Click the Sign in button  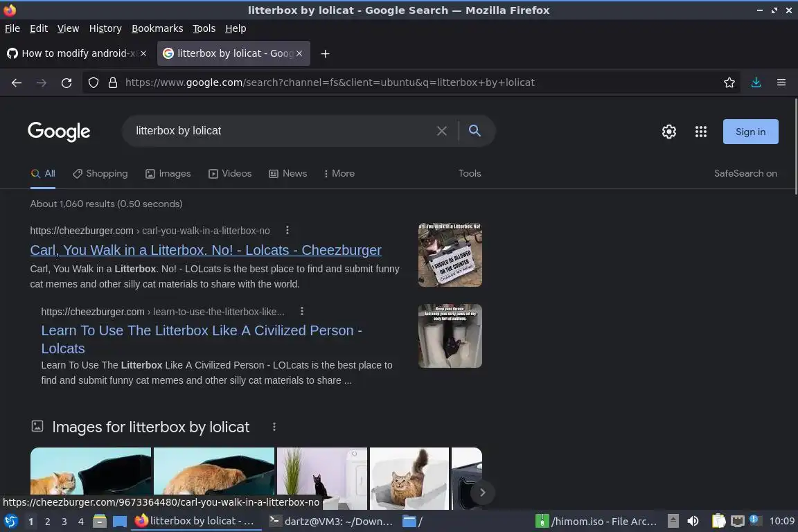(750, 132)
